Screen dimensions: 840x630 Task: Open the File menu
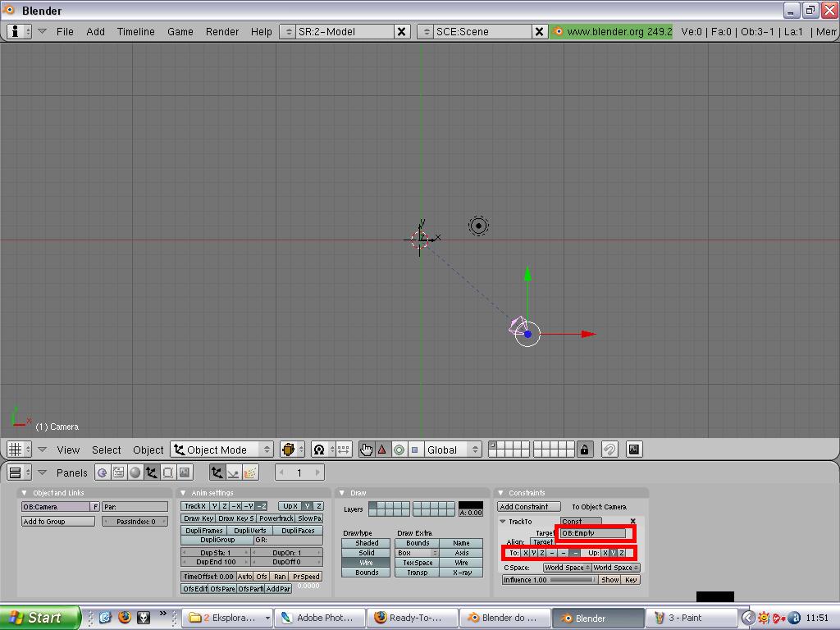[x=65, y=32]
